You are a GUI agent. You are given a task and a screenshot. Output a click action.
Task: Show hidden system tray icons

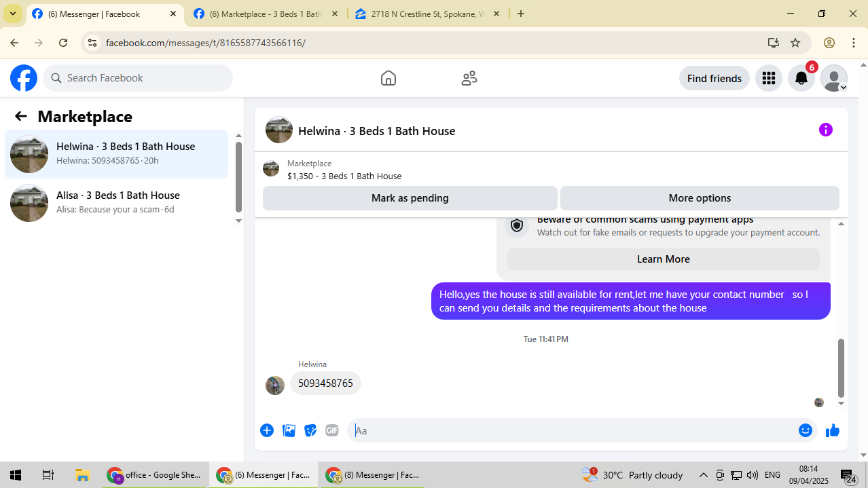tap(703, 475)
